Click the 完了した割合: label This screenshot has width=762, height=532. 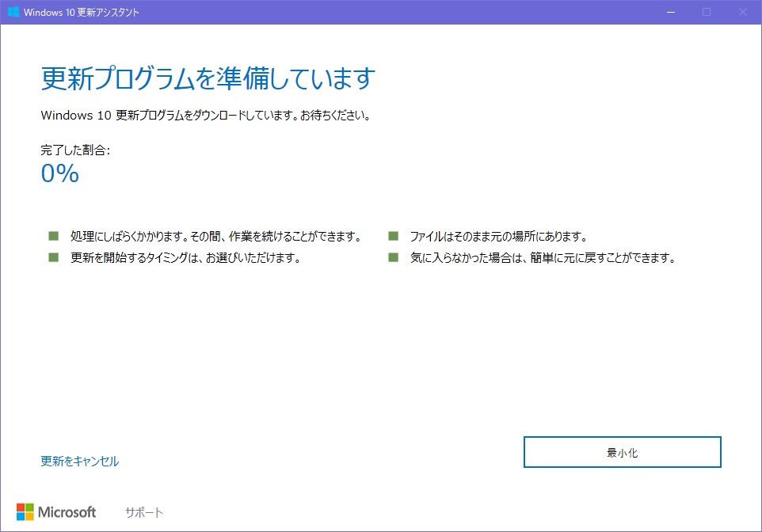click(75, 150)
